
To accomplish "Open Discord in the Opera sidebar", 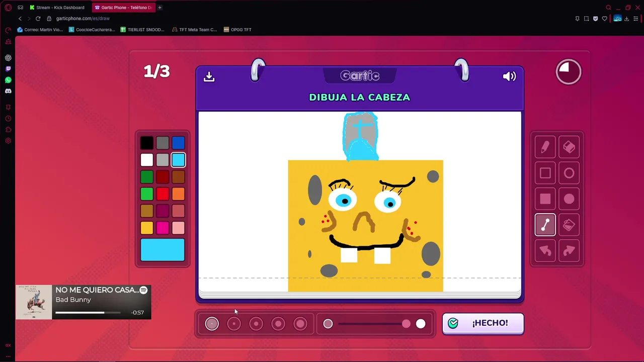I will tap(8, 91).
